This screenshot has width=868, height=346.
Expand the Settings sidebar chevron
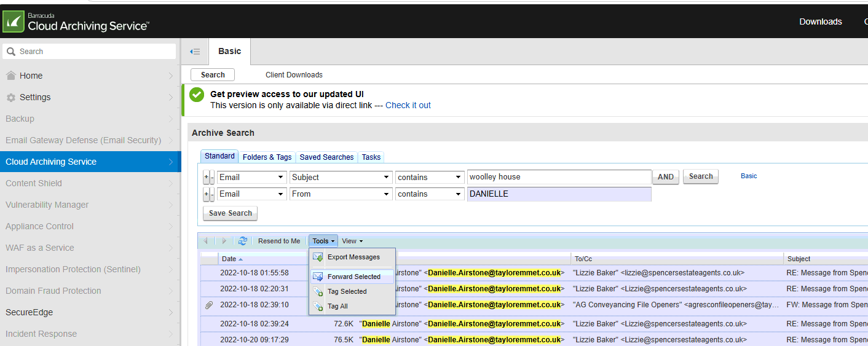[170, 97]
